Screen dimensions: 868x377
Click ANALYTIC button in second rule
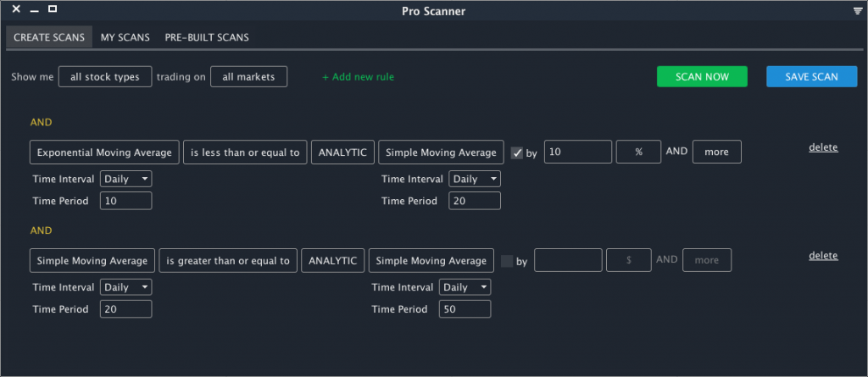[332, 261]
